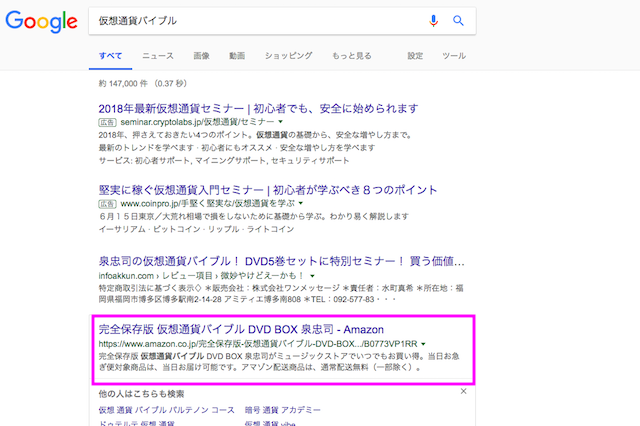The height and width of the screenshot is (426, 640).
Task: Close the 他の人はこちらも検索 box
Action: click(463, 391)
